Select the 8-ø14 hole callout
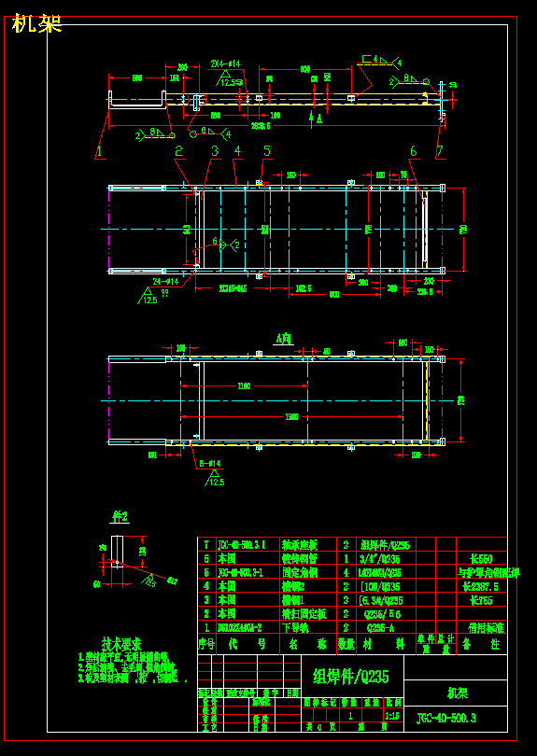Viewport: 537px width, 756px height. coord(210,464)
